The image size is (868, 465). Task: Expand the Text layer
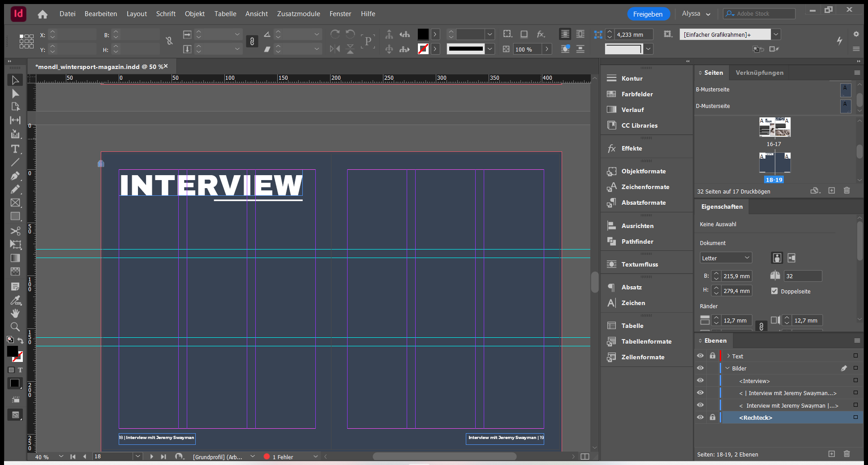728,356
